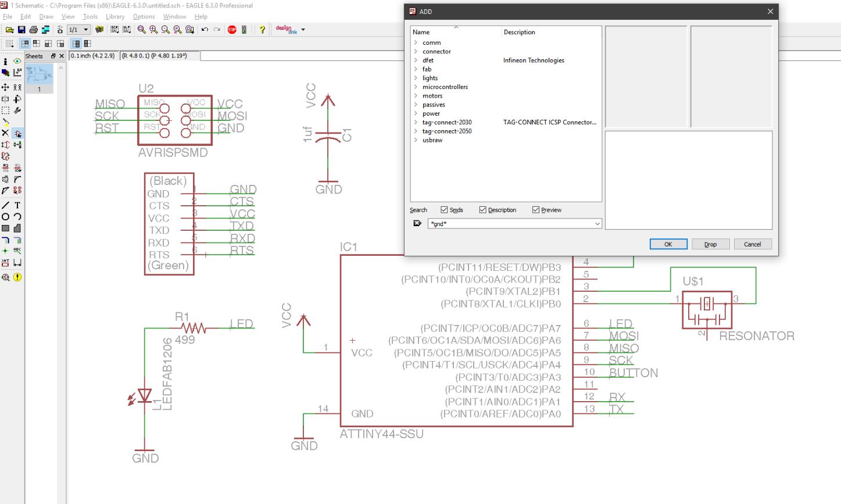Click the Print icon in toolbar
This screenshot has height=504, width=841.
pyautogui.click(x=33, y=30)
